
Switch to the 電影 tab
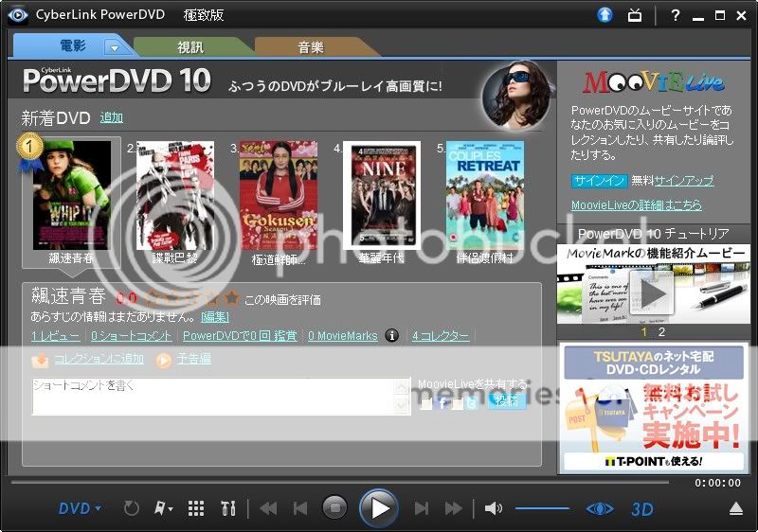tap(73, 46)
